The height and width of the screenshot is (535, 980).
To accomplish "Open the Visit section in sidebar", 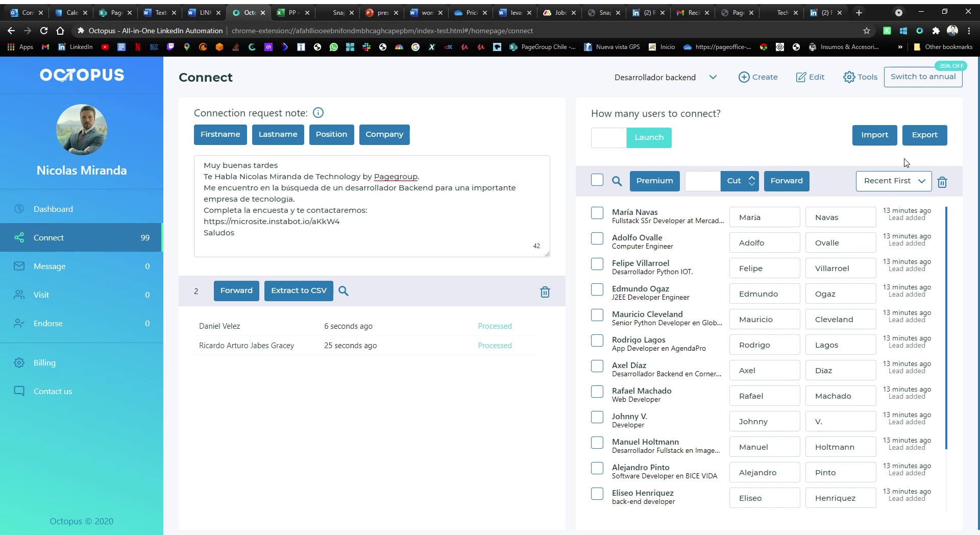I will [82, 295].
